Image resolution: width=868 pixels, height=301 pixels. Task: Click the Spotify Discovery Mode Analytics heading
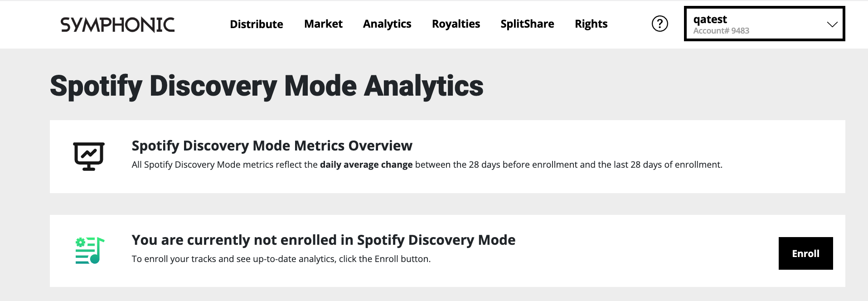point(267,86)
